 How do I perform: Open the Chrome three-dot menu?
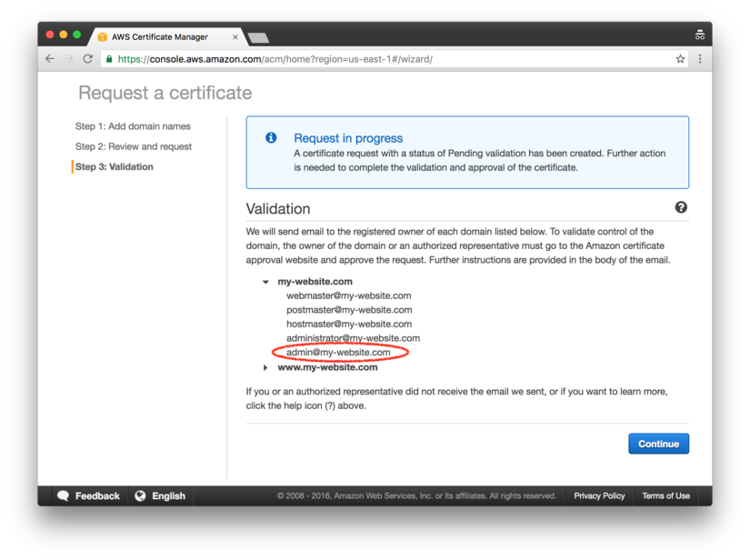pos(700,59)
